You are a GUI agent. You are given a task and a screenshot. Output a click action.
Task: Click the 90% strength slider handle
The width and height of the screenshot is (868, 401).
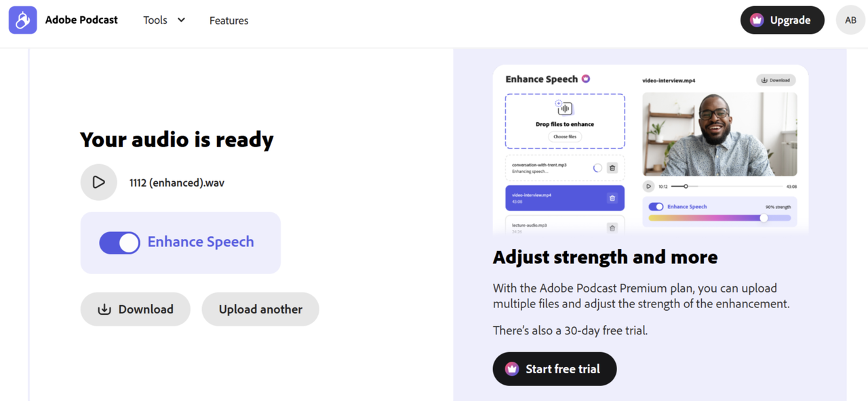pyautogui.click(x=764, y=218)
